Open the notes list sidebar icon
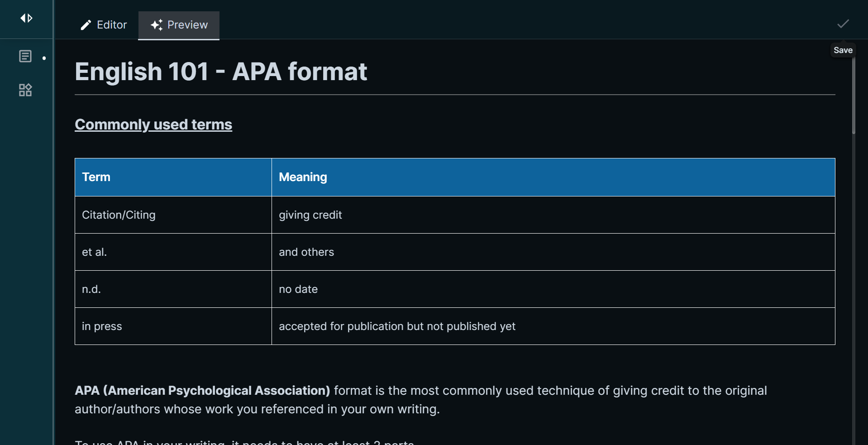This screenshot has width=868, height=445. pyautogui.click(x=25, y=57)
